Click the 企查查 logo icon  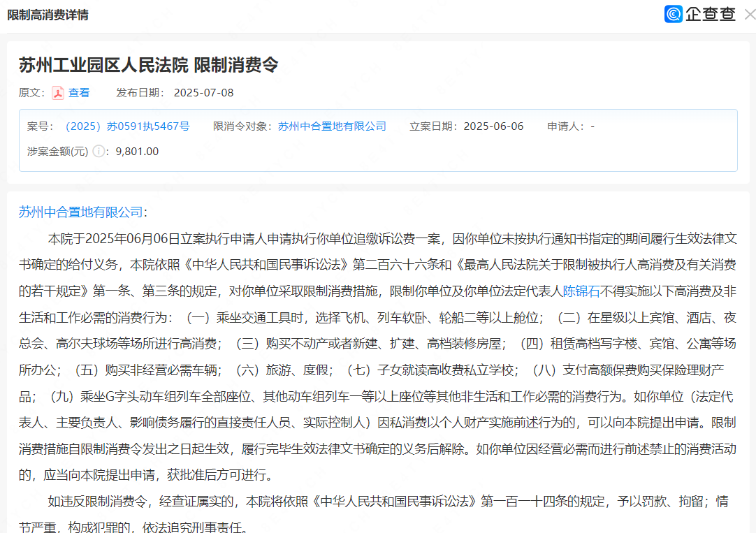673,14
